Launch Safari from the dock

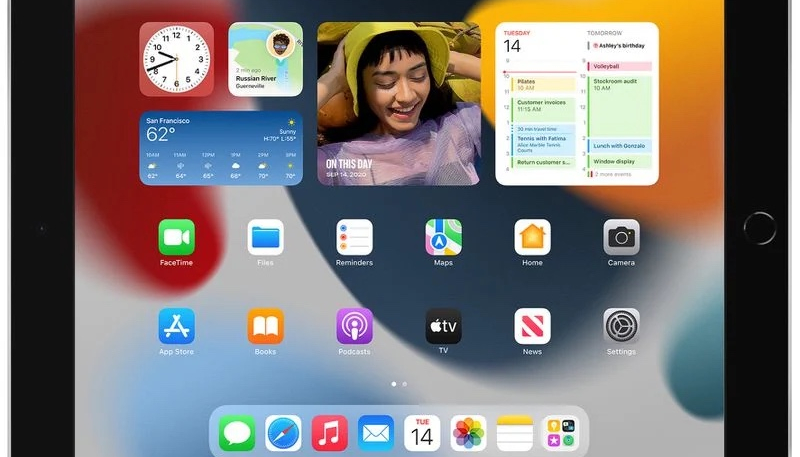tap(284, 433)
